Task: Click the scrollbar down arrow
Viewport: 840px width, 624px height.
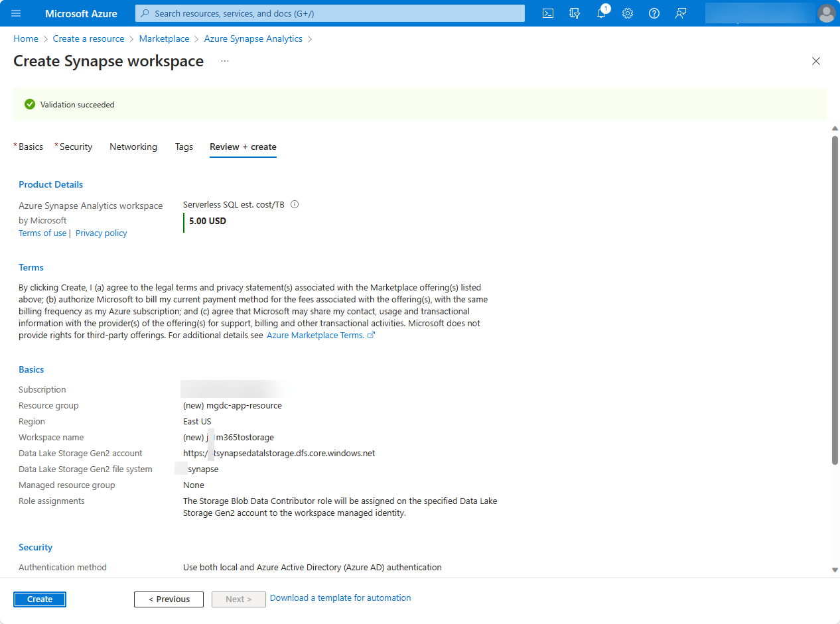Action: [x=835, y=568]
